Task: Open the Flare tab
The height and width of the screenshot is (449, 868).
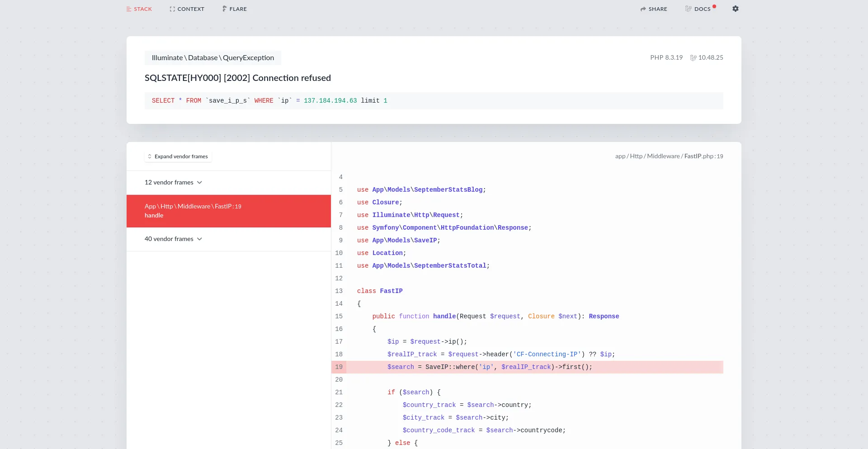Action: [238, 9]
